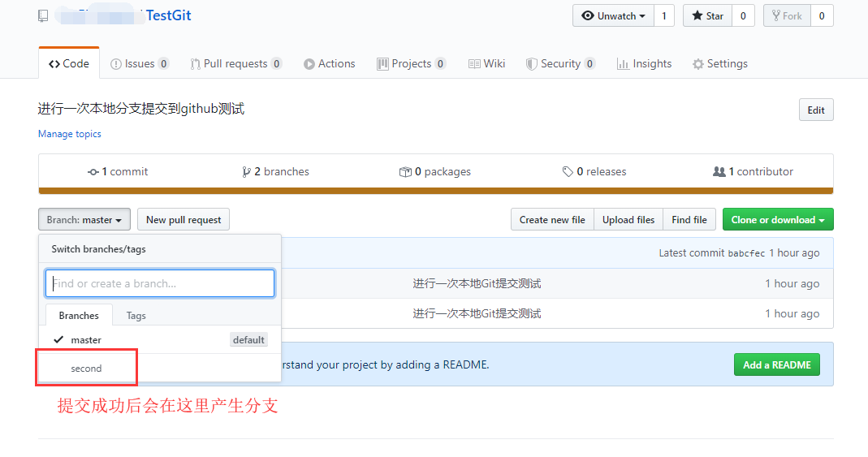Click the watchers count showing 1
The image size is (868, 457).
[663, 16]
